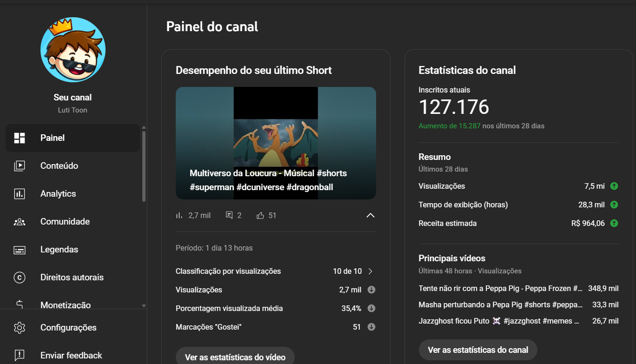
Task: Click the thumbs-up likes icon beside 51
Action: point(260,215)
